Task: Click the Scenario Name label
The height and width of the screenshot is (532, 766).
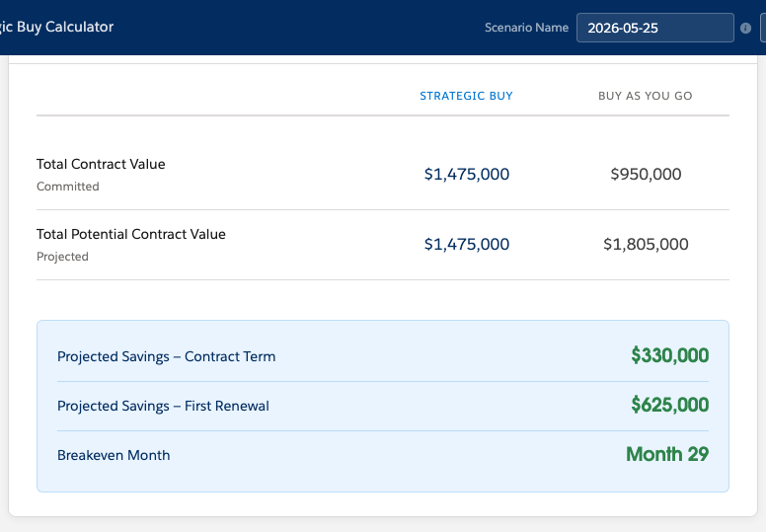Action: point(527,28)
